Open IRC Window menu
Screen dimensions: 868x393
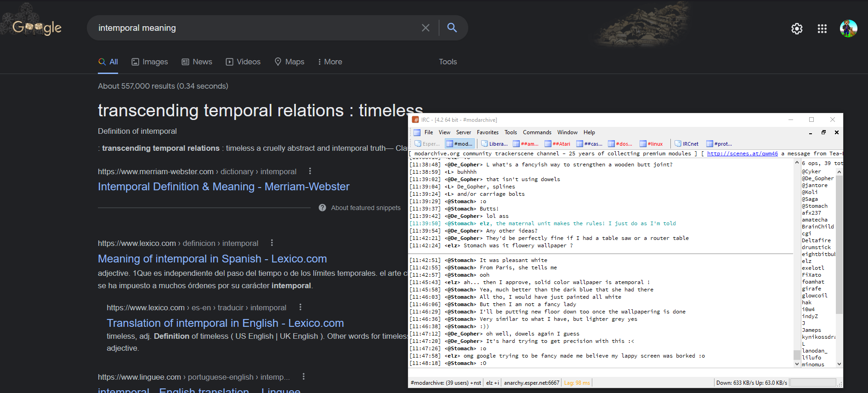(x=567, y=132)
